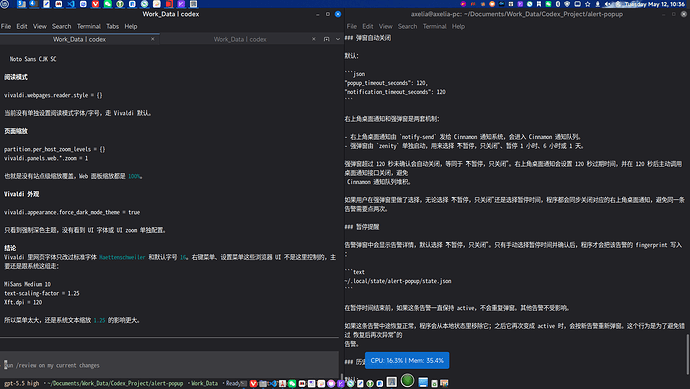Click the microphone tray icon
690x389 pixels.
(x=597, y=4)
